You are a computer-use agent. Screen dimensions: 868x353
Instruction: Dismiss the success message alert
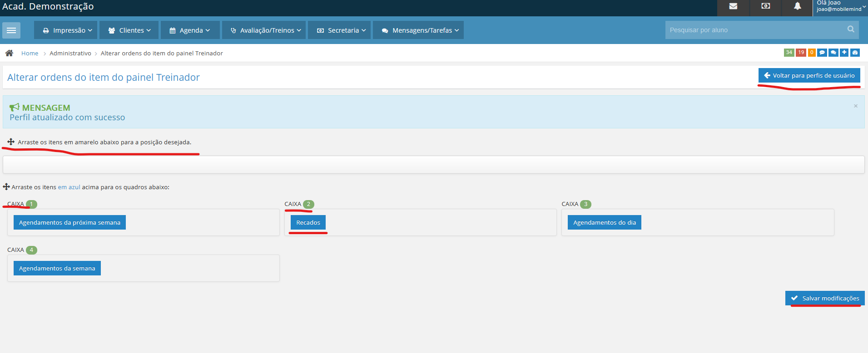coord(855,106)
